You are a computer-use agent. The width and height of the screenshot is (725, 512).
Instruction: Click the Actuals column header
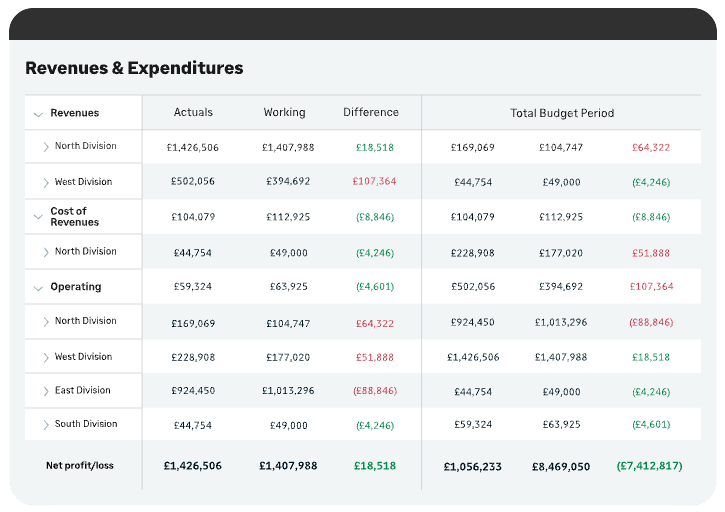click(x=193, y=113)
